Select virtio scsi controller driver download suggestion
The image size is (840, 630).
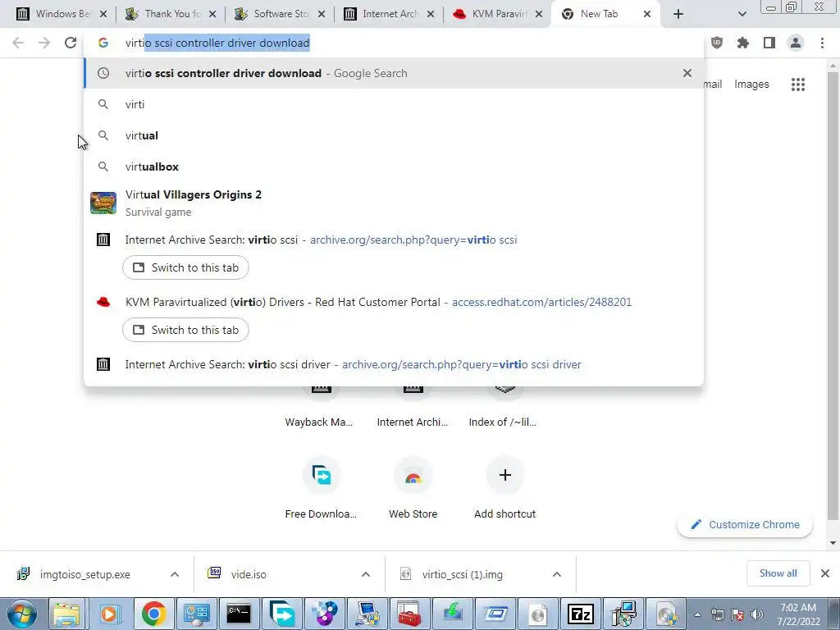click(394, 73)
